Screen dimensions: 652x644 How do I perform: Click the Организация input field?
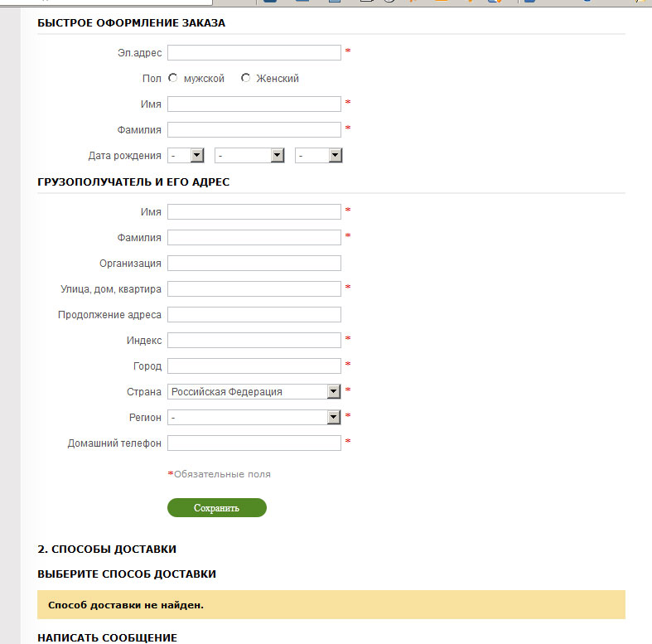[x=254, y=264]
